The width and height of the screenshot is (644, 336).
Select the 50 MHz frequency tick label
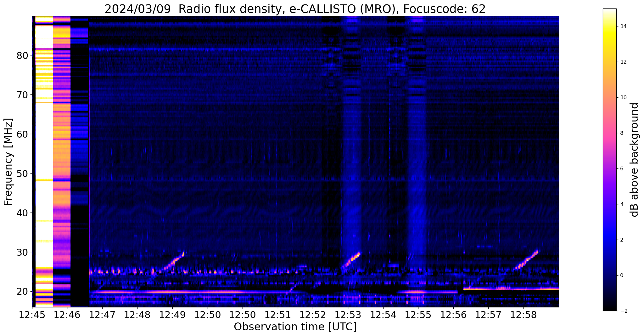pyautogui.click(x=22, y=174)
